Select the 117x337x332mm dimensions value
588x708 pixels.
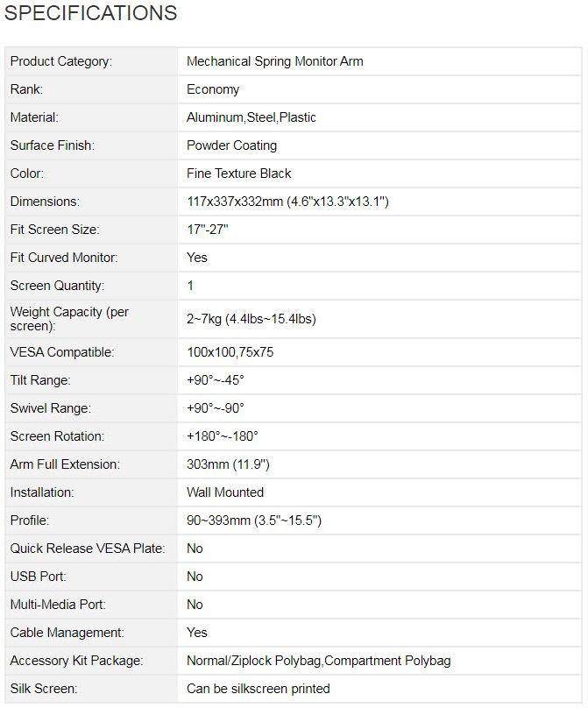click(287, 202)
